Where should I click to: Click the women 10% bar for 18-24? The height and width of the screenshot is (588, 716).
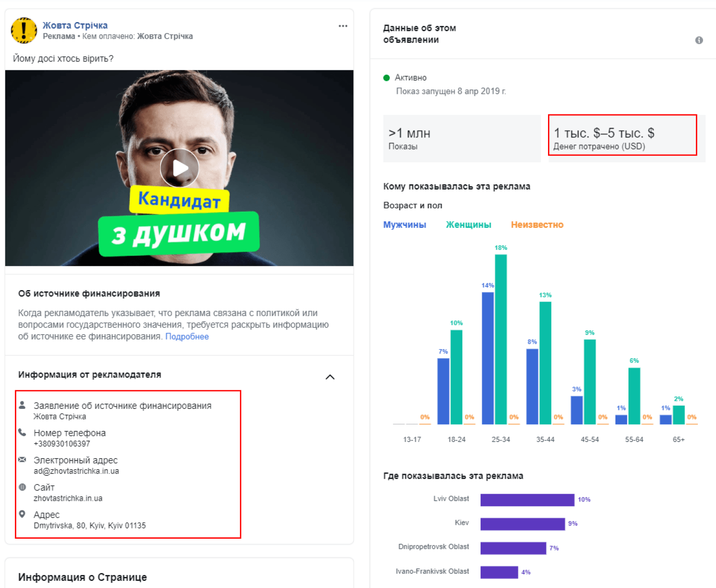pyautogui.click(x=456, y=377)
